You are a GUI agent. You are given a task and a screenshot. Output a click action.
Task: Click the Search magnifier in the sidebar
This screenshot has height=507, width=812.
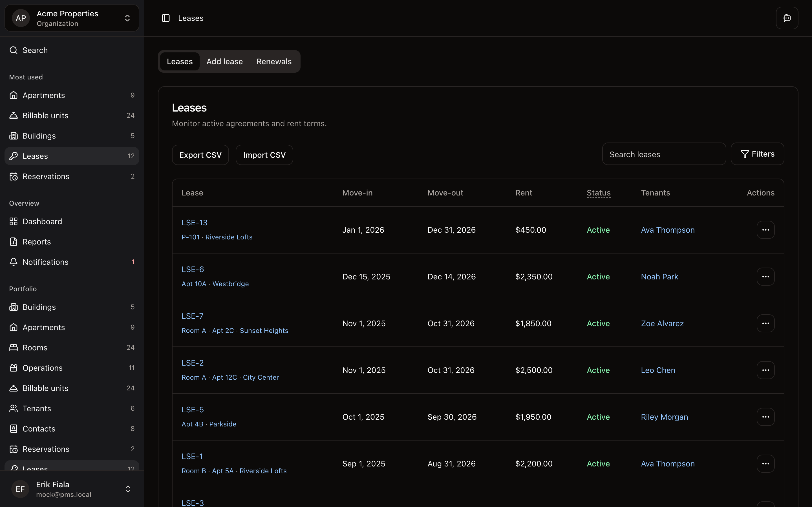click(x=14, y=50)
